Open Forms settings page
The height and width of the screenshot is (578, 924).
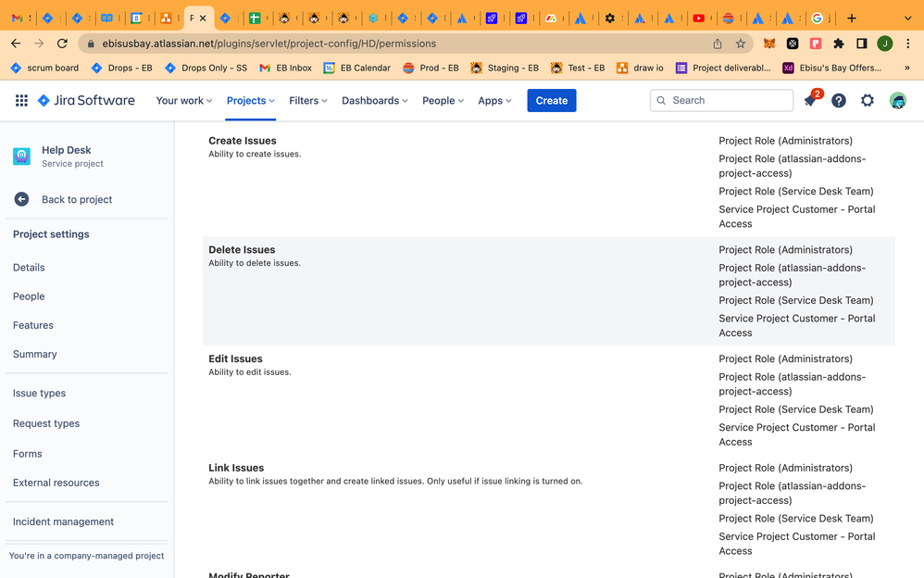click(x=28, y=454)
